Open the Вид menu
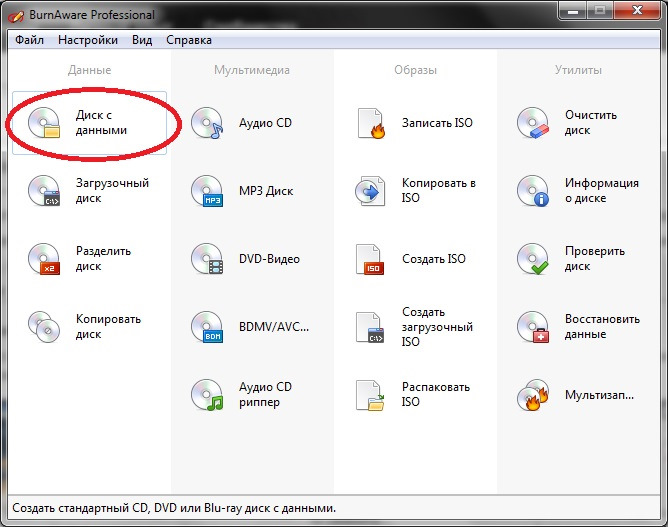 point(142,40)
